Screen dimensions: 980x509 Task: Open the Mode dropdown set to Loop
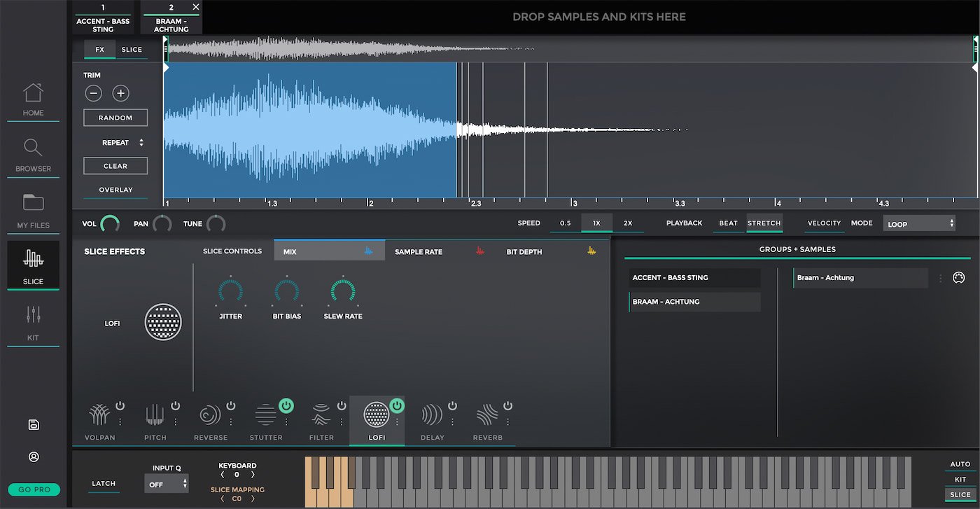pos(919,224)
